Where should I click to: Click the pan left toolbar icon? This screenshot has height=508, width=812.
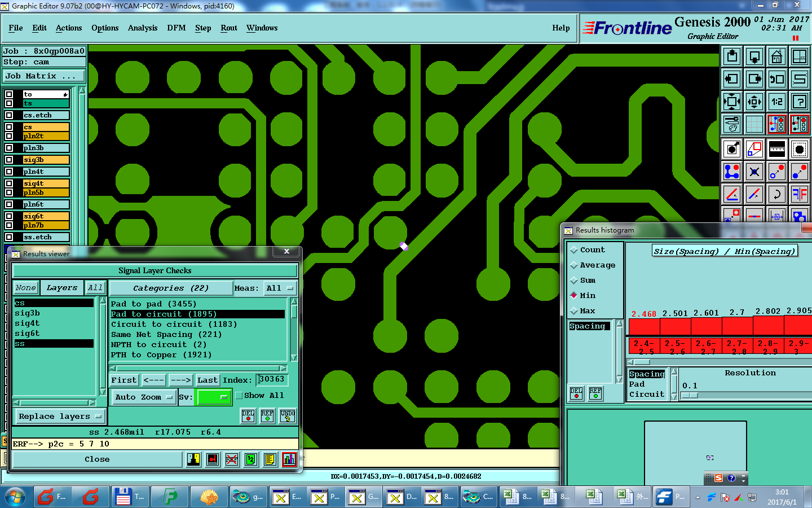tap(732, 79)
